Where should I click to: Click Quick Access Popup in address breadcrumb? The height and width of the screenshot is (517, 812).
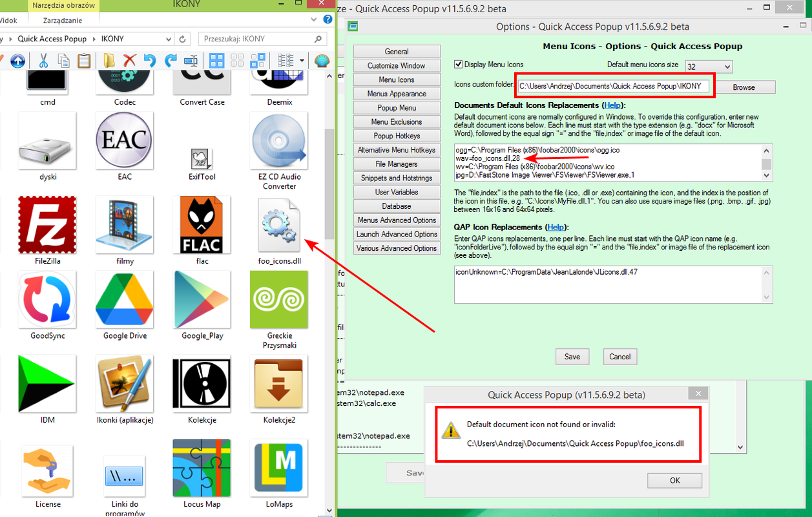(x=54, y=39)
